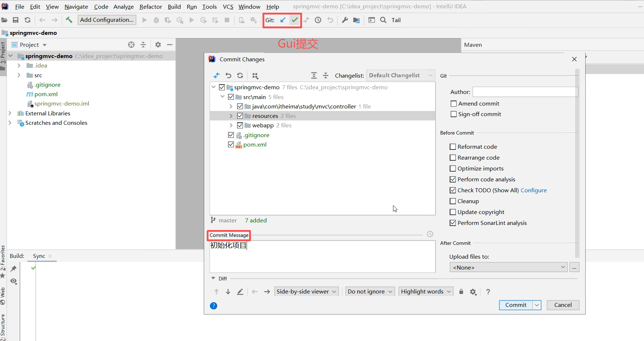Check the Optimize imports option
This screenshot has width=644, height=341.
(453, 169)
